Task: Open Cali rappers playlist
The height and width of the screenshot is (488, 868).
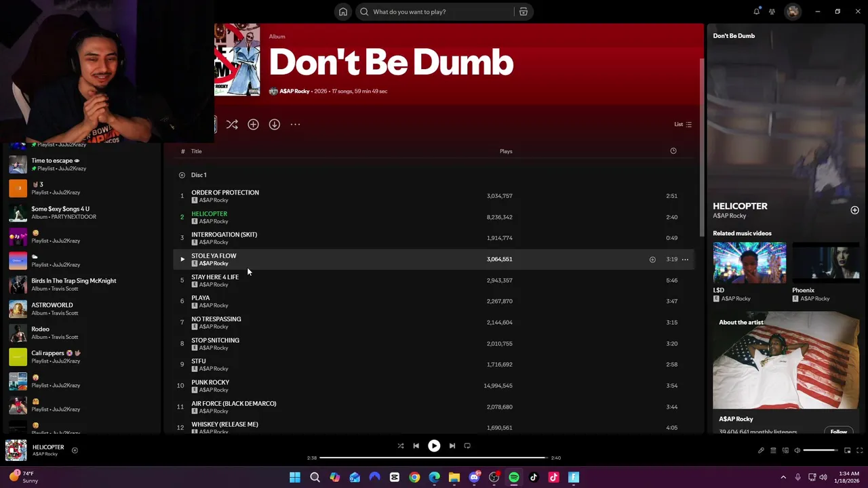Action: [x=81, y=357]
